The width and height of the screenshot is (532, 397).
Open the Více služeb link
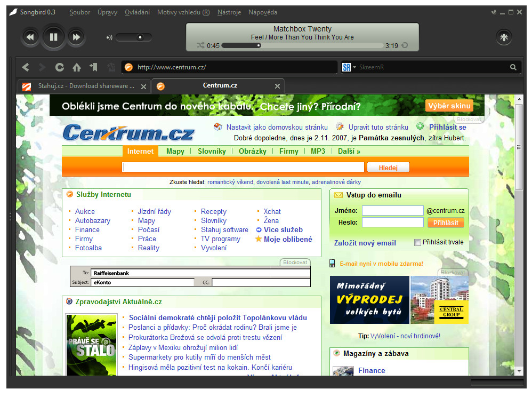(283, 230)
